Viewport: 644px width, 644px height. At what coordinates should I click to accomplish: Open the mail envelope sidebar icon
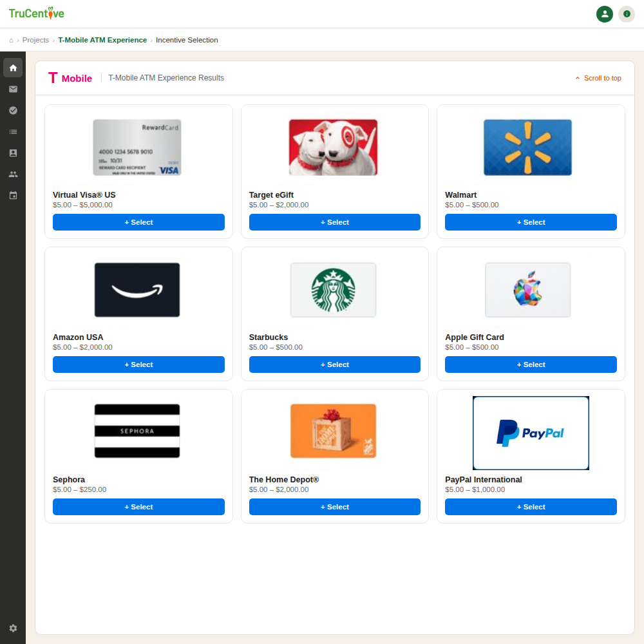click(13, 89)
